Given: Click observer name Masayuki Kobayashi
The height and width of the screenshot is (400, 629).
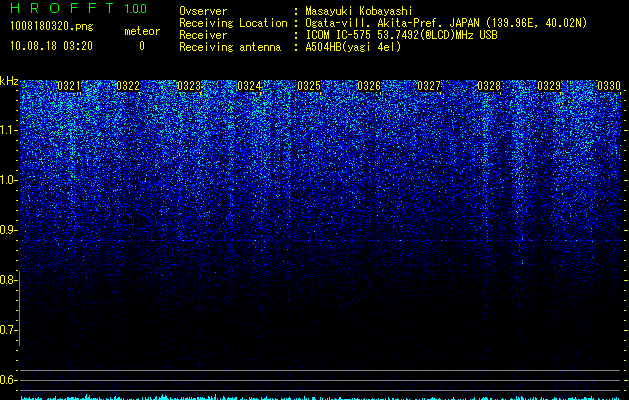Looking at the screenshot, I should tap(359, 11).
